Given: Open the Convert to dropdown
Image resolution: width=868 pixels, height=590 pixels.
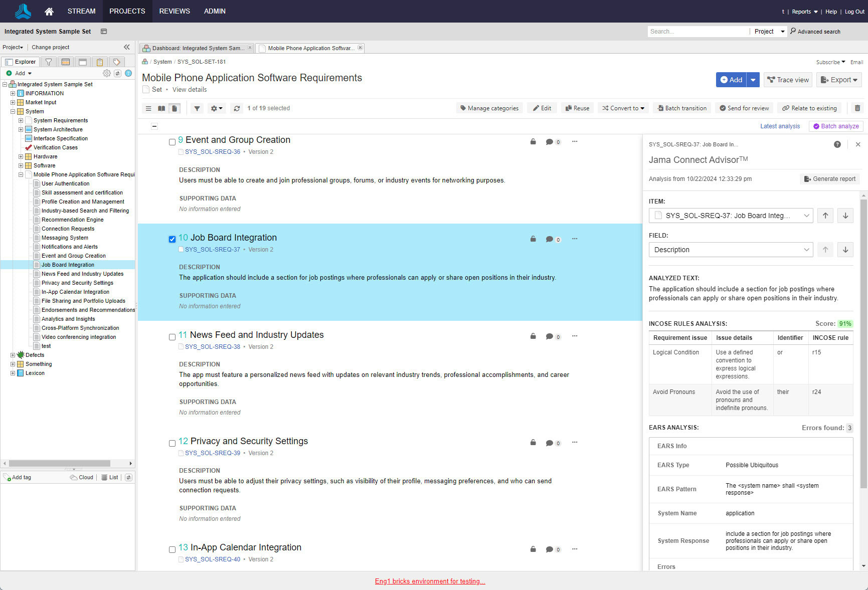Looking at the screenshot, I should click(623, 108).
